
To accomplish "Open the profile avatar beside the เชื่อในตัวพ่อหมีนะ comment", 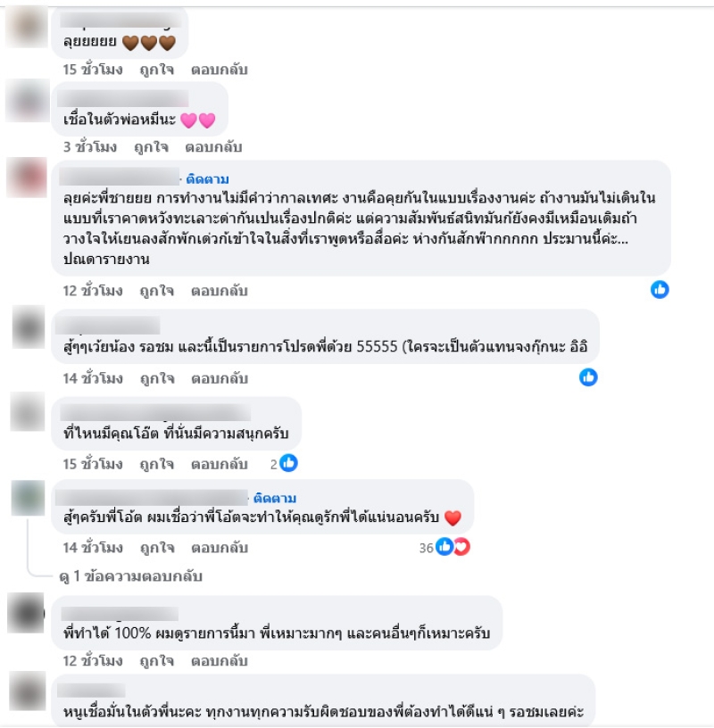I will click(28, 100).
